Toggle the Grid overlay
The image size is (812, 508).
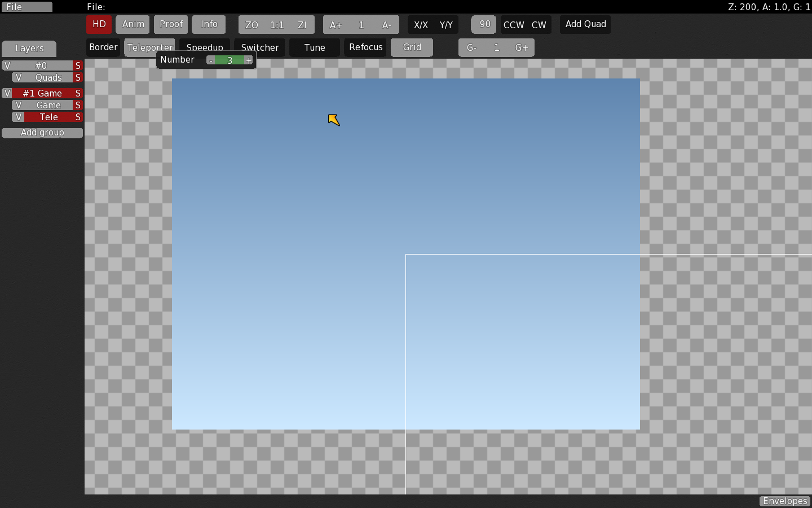(412, 47)
